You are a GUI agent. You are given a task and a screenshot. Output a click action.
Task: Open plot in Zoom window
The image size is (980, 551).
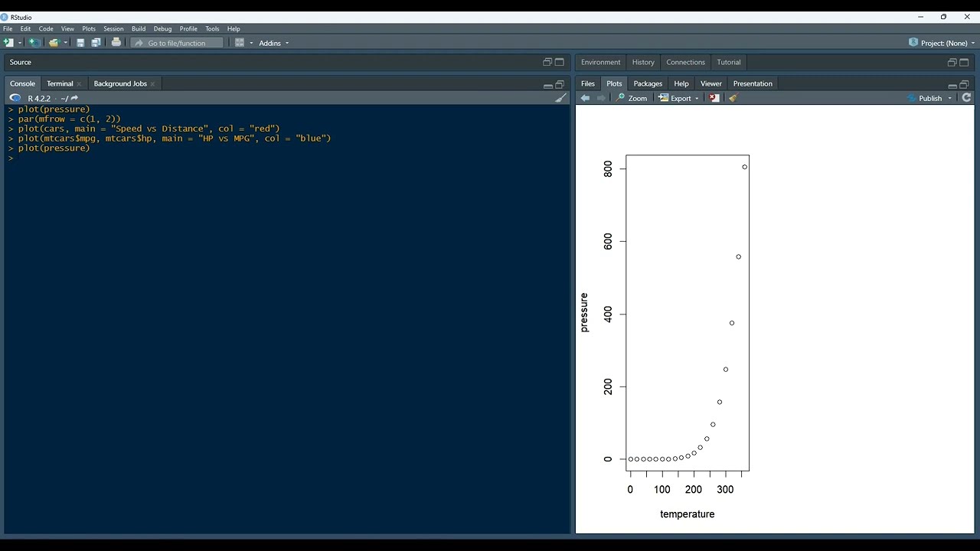[632, 98]
